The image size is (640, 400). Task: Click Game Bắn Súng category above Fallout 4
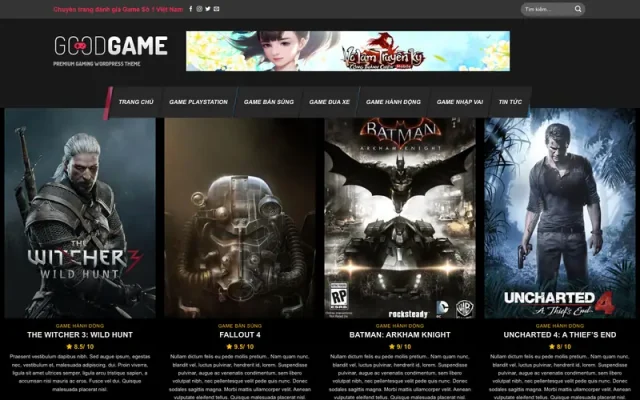[x=240, y=326]
